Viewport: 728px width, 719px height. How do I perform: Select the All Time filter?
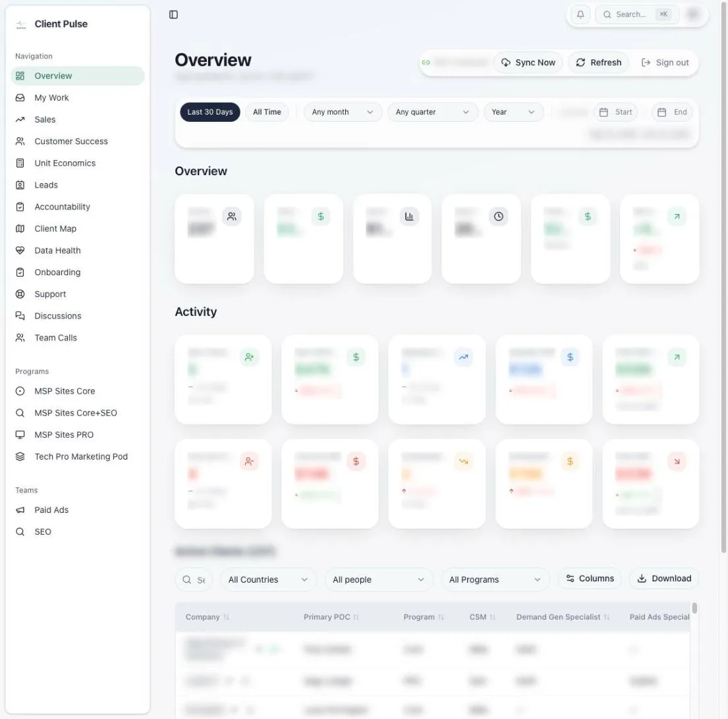[267, 112]
